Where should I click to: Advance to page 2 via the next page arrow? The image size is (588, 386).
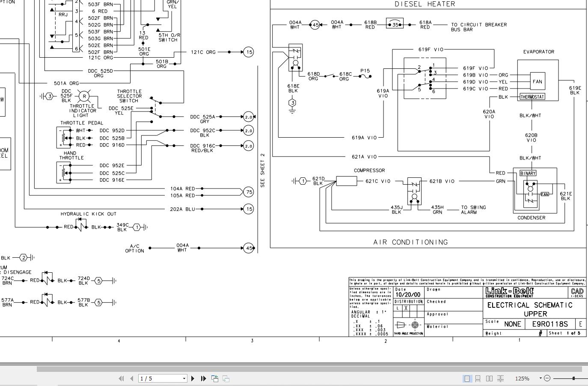193,378
